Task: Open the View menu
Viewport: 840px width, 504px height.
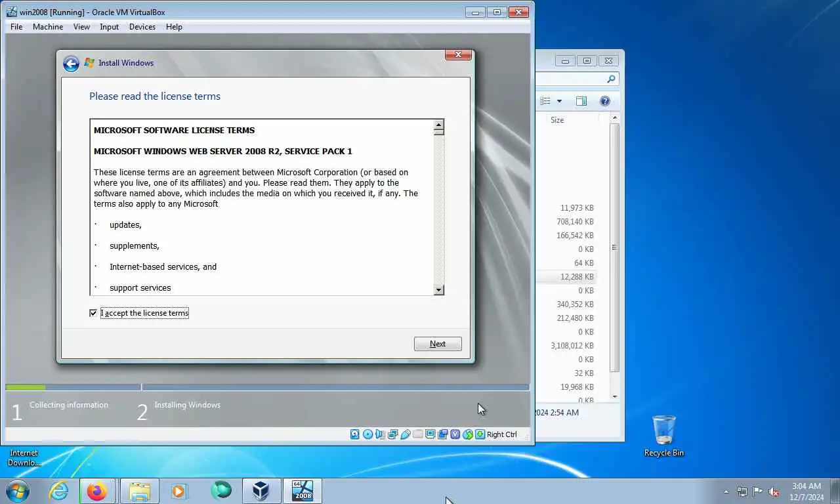Action: [81, 27]
